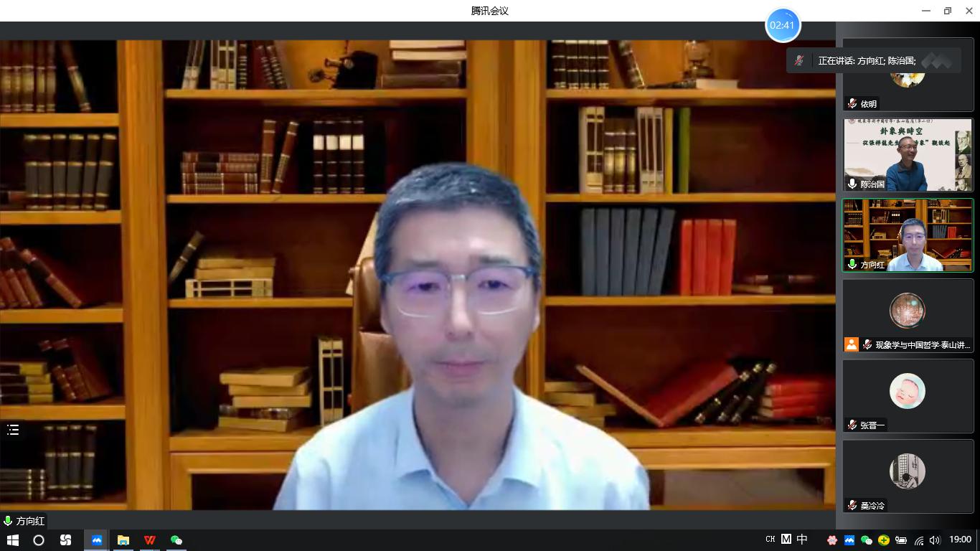Switch to Tencent Meeting in the taskbar

tap(96, 540)
